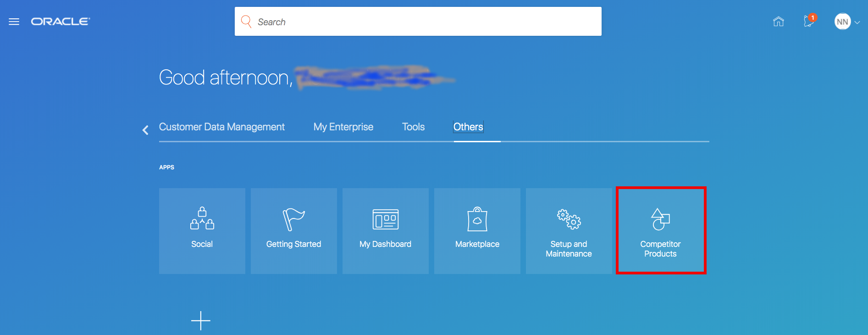Open the notifications bell

point(809,21)
